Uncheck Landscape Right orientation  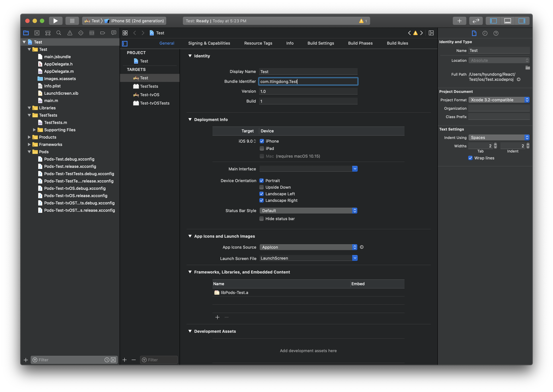point(262,200)
